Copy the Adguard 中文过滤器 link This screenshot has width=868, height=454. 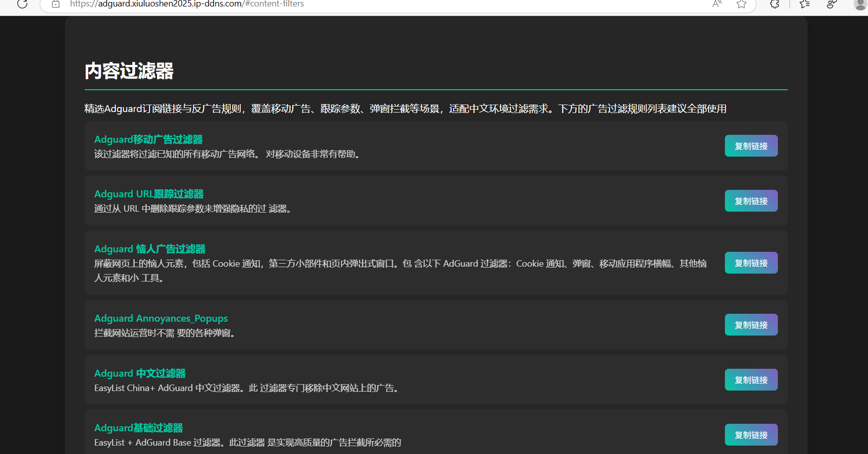tap(751, 379)
